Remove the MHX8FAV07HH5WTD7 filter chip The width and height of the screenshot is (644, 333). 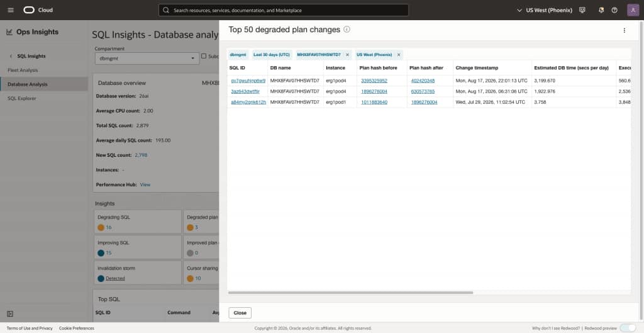tap(347, 55)
